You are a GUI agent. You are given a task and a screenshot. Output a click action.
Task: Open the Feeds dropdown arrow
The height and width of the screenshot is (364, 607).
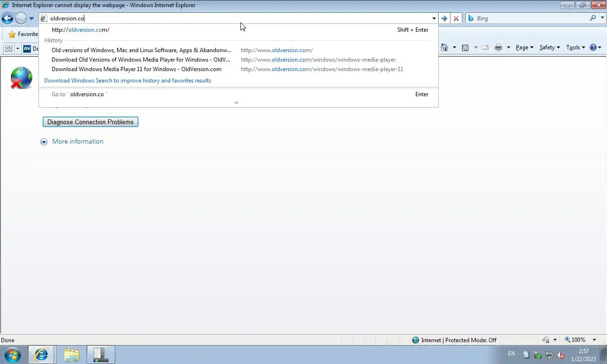(x=475, y=47)
